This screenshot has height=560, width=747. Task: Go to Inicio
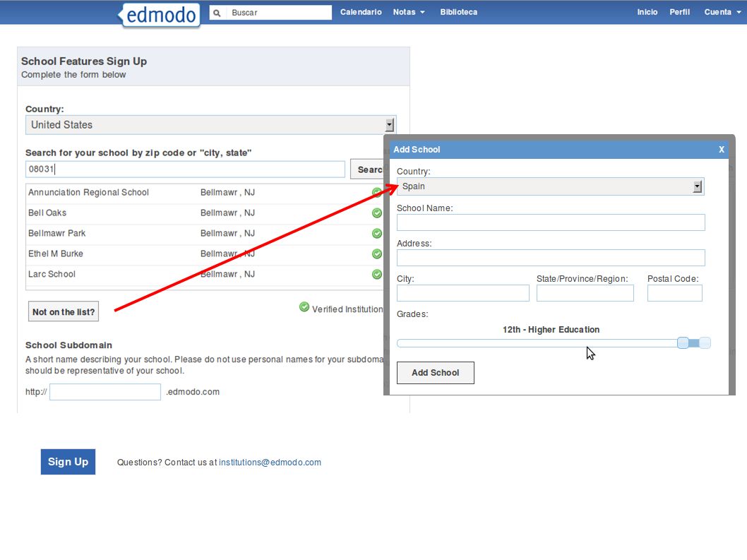647,13
